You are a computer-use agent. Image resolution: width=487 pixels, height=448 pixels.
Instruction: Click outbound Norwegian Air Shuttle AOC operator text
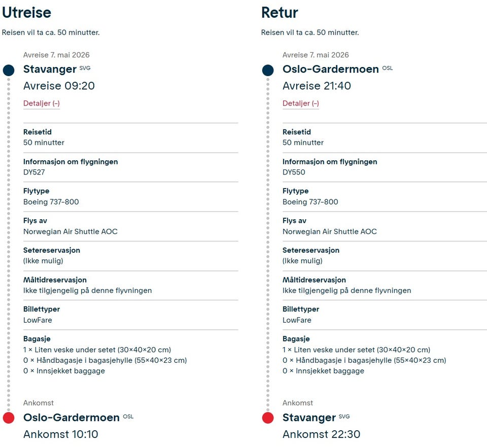point(71,231)
